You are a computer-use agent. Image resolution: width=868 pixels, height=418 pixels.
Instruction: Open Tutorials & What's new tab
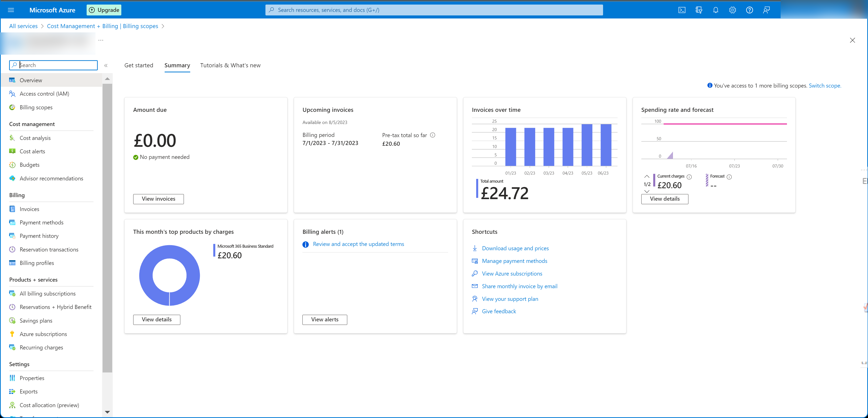[230, 65]
